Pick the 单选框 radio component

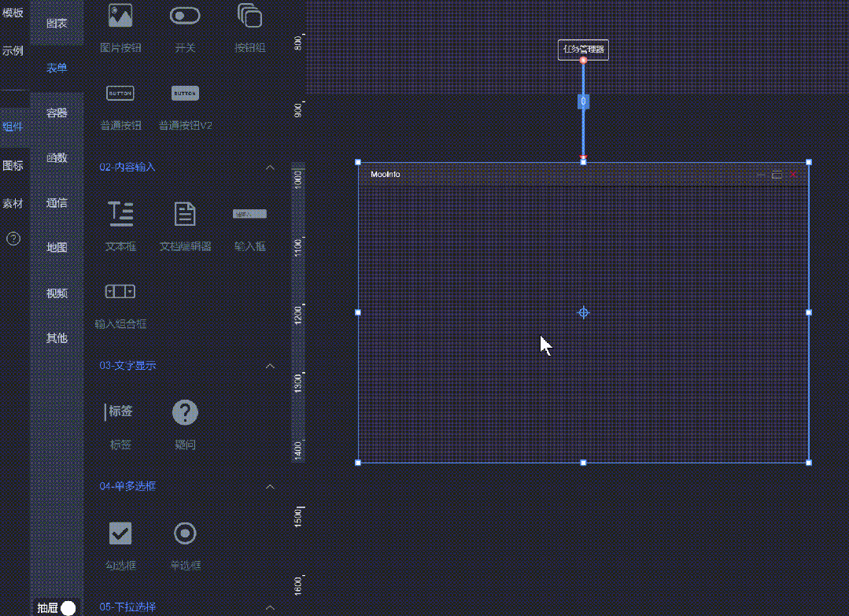point(185,533)
